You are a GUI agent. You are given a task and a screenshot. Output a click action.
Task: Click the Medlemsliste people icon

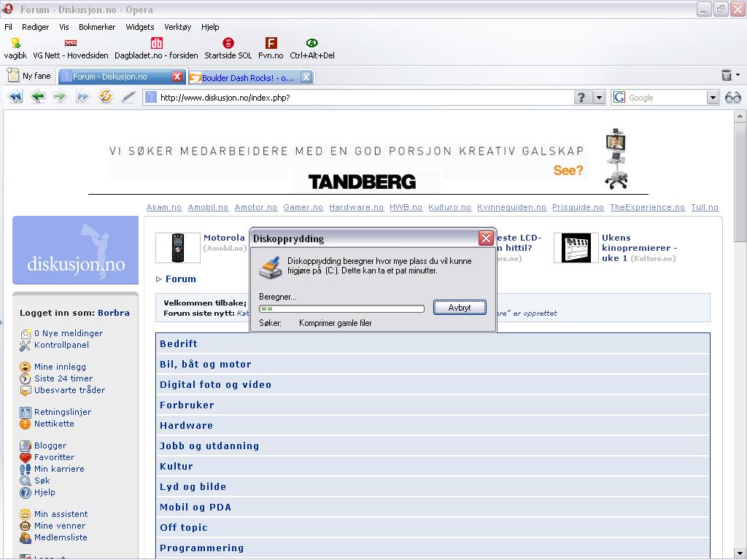click(x=26, y=537)
